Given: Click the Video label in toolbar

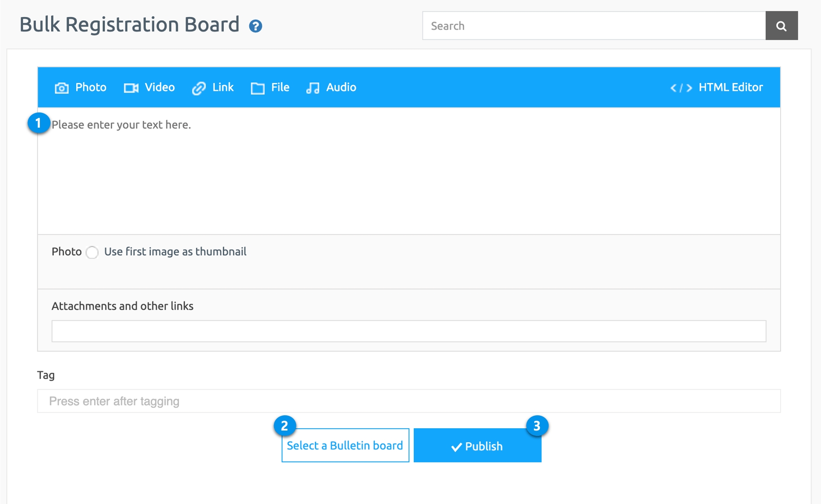Looking at the screenshot, I should pos(160,87).
